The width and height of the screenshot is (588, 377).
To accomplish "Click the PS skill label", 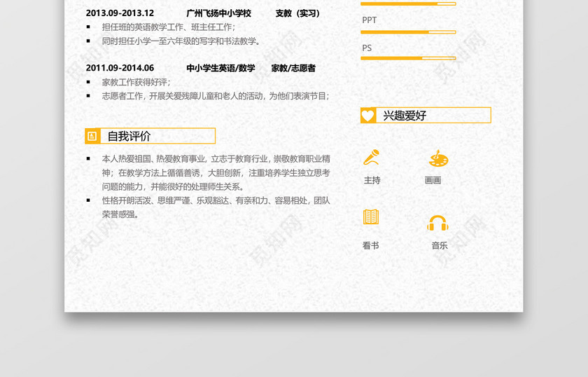I will point(367,48).
